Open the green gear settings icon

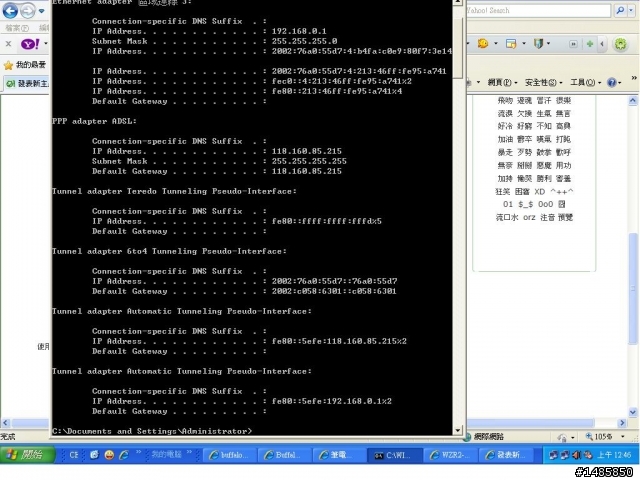[x=621, y=44]
